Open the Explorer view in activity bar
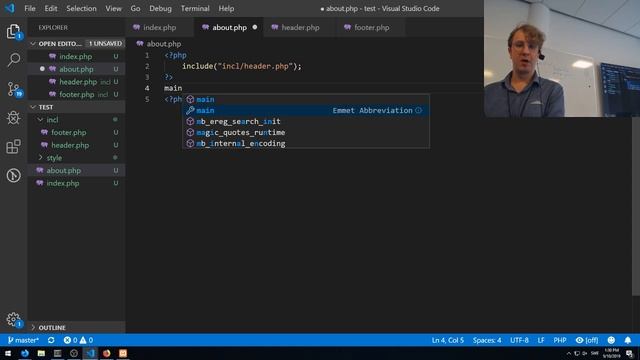Image resolution: width=640 pixels, height=360 pixels. click(13, 32)
